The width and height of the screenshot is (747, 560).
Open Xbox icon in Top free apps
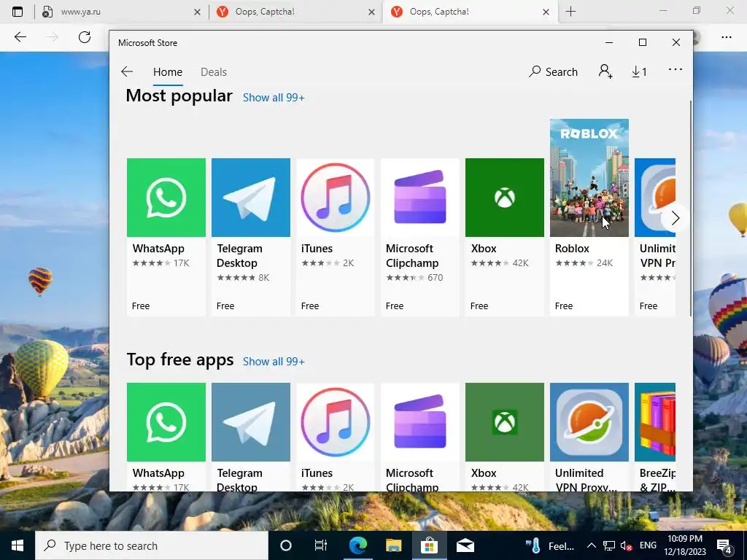505,422
